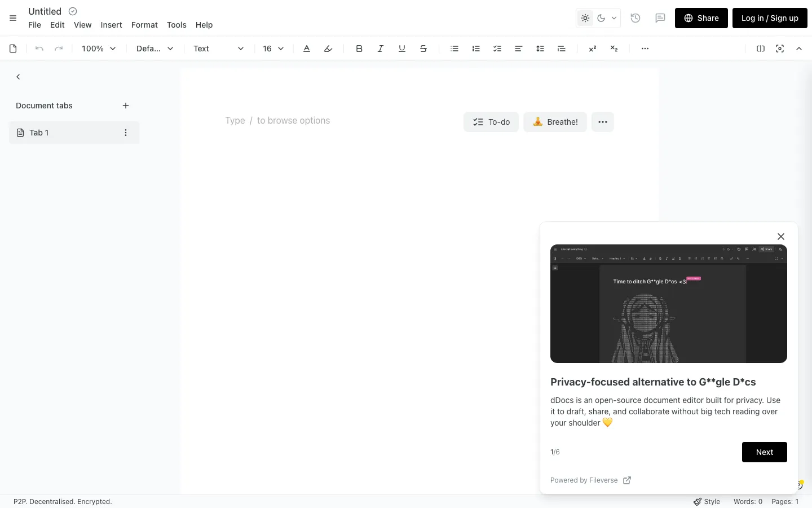
Task: Open the Text style dropdown
Action: (x=219, y=49)
